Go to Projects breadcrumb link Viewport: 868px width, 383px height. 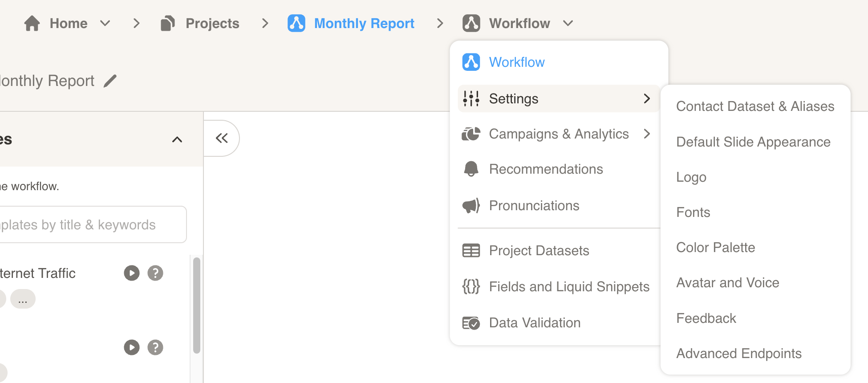(212, 23)
